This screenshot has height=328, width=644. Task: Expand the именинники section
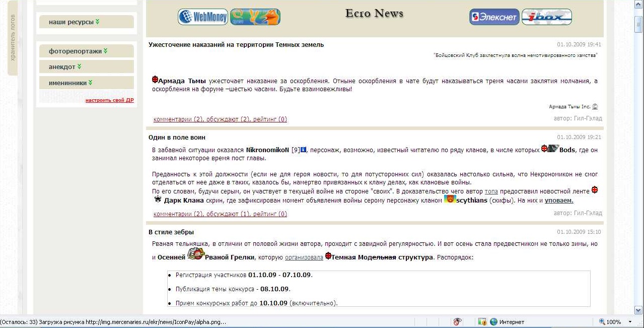click(87, 83)
